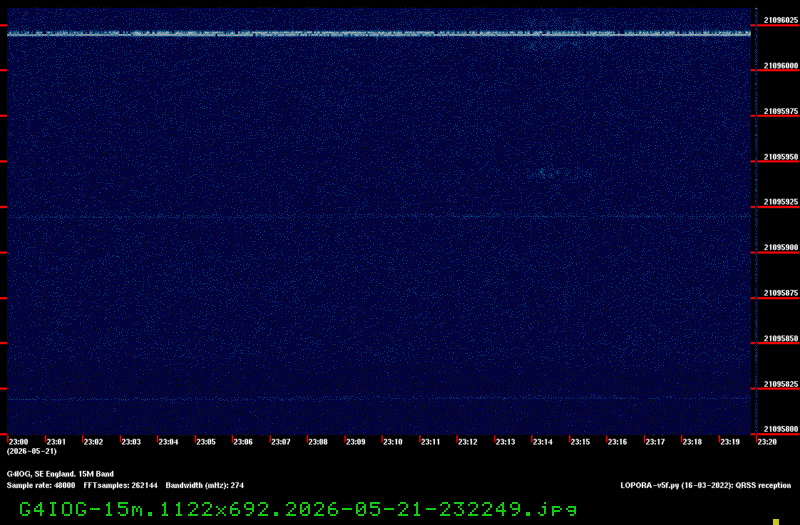The width and height of the screenshot is (800, 525).
Task: Click the 23:00 time axis label
Action: coord(19,442)
